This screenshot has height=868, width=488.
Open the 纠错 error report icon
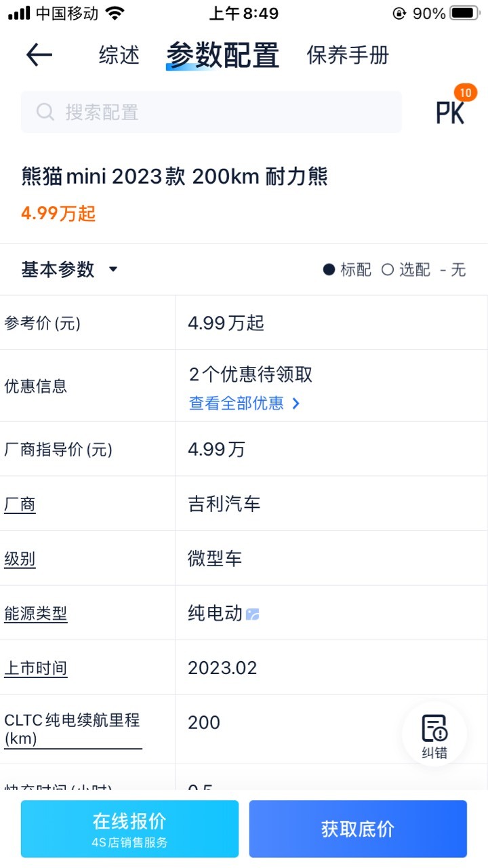tap(434, 734)
